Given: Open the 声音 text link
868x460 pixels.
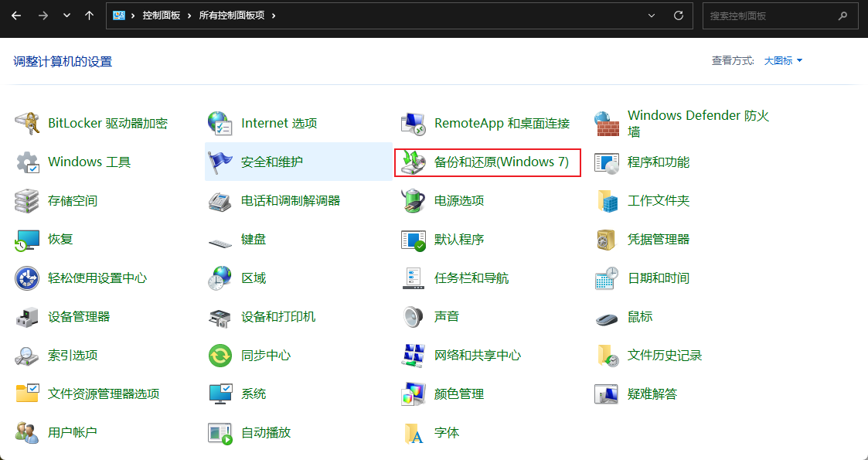Looking at the screenshot, I should tap(447, 317).
